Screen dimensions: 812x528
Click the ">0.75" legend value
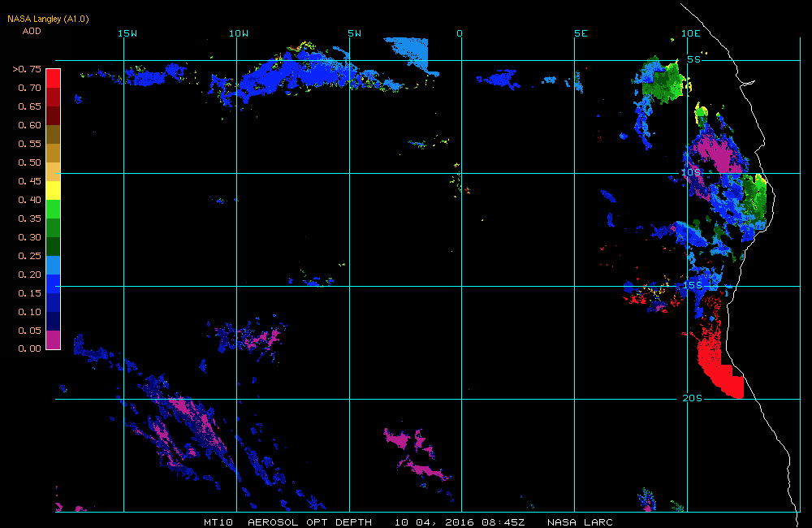tap(27, 69)
